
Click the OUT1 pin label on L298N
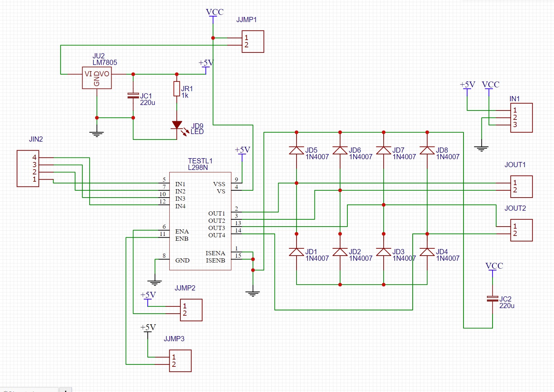click(x=217, y=213)
